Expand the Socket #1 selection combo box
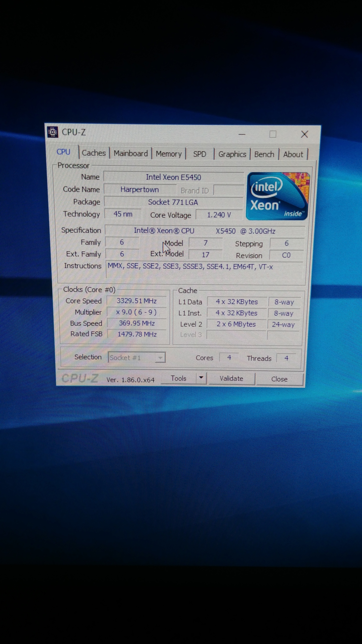Screen dimensions: 362x644 coord(137,358)
